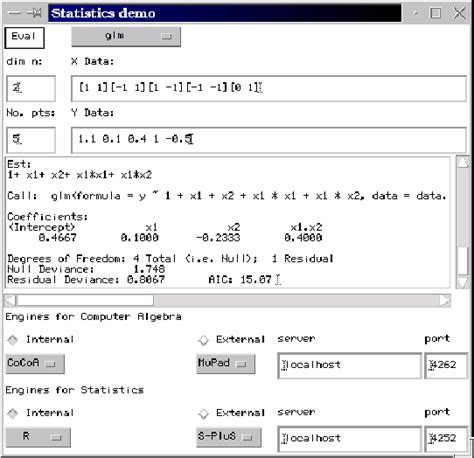Click the Eval button
The width and height of the screenshot is (474, 458).
24,38
